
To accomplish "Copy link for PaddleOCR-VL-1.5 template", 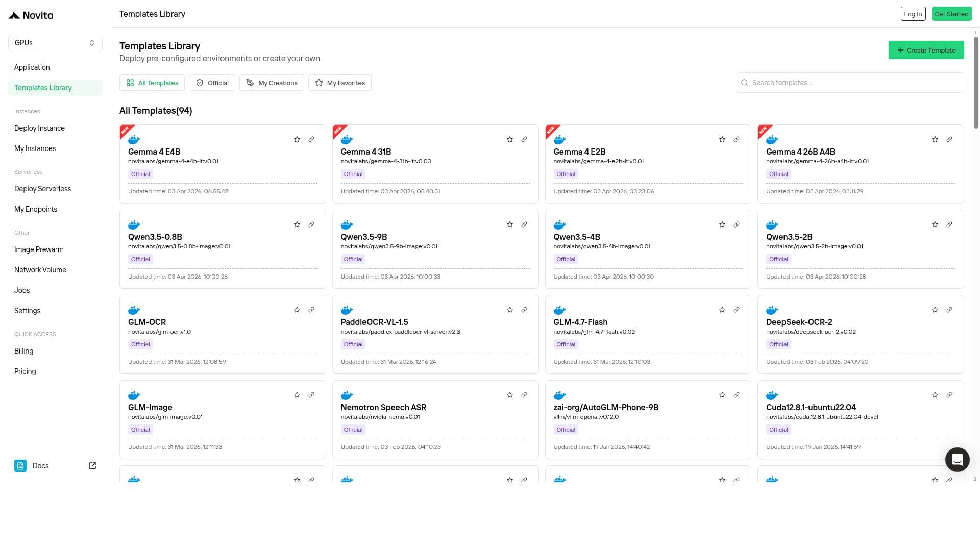I will pos(524,310).
